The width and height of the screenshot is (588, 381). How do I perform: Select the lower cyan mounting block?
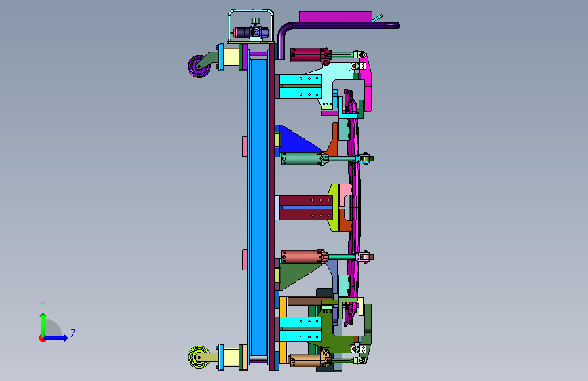300,329
